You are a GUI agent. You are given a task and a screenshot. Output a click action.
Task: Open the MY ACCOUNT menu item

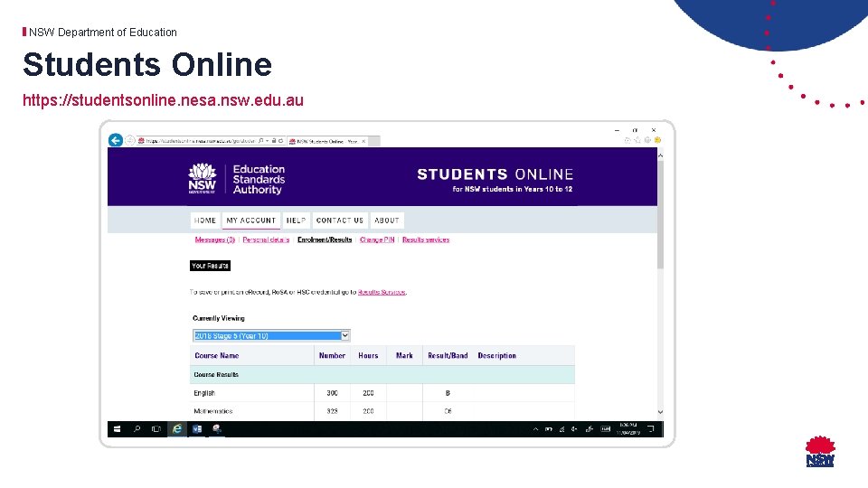250,221
